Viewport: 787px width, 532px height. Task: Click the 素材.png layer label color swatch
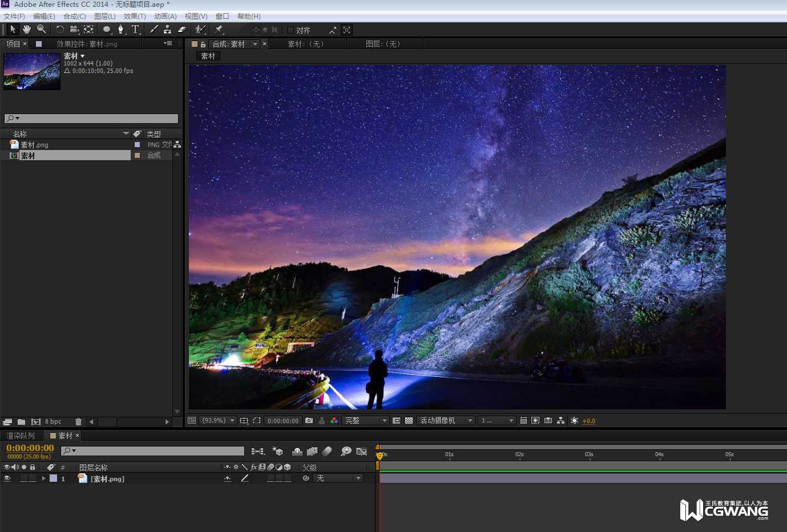pos(53,478)
